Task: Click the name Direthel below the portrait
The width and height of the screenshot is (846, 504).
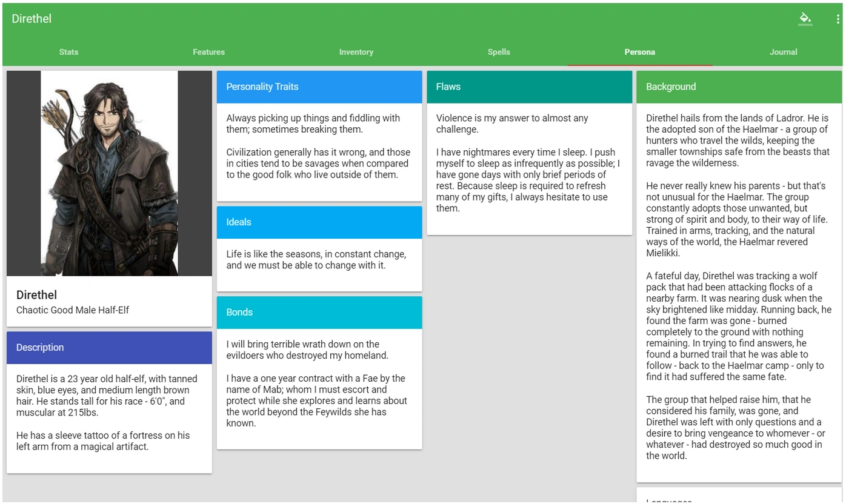Action: pos(36,295)
